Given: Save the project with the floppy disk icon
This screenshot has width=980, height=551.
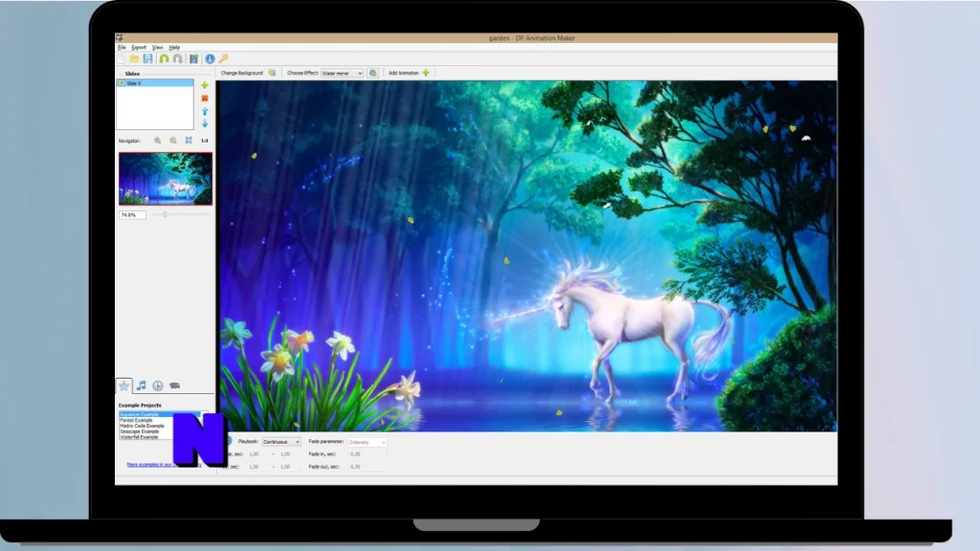Looking at the screenshot, I should pyautogui.click(x=148, y=58).
